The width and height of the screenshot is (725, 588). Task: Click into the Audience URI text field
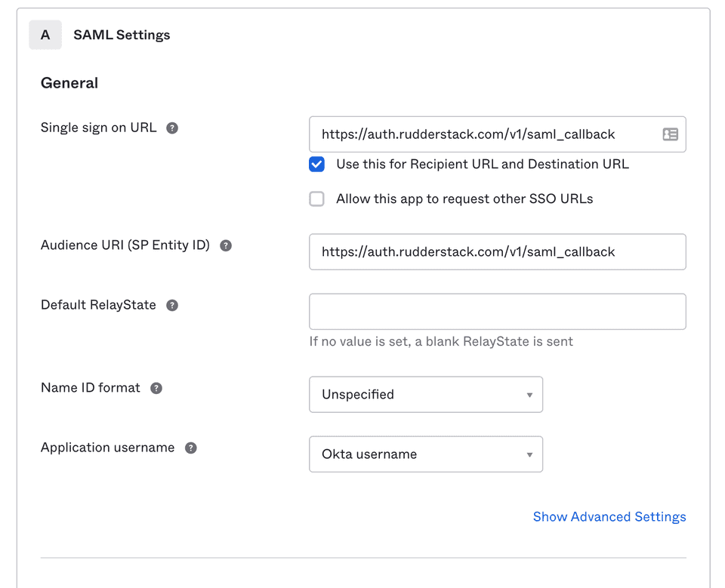pyautogui.click(x=497, y=252)
